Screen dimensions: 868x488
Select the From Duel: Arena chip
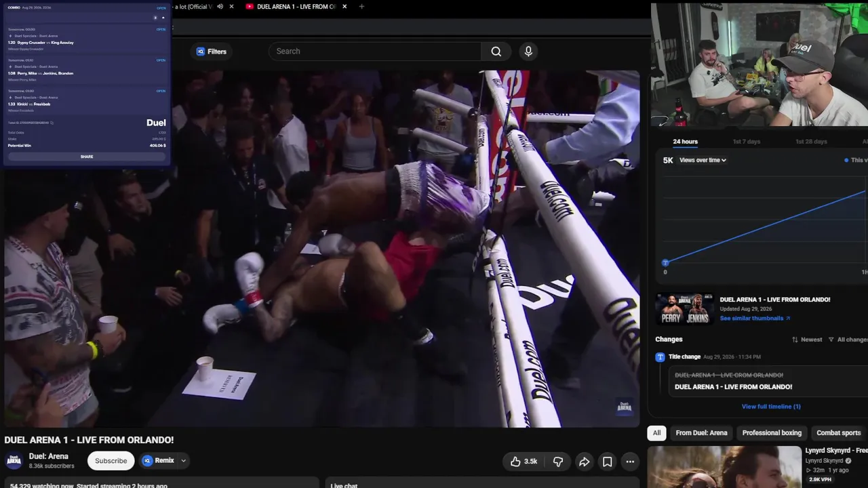coord(701,433)
